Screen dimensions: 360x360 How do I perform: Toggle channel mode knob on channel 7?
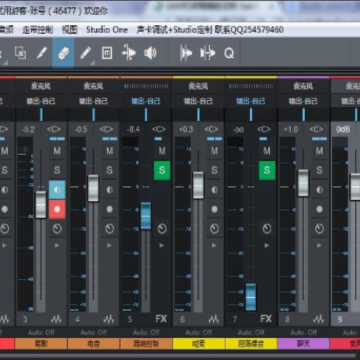(x=267, y=229)
